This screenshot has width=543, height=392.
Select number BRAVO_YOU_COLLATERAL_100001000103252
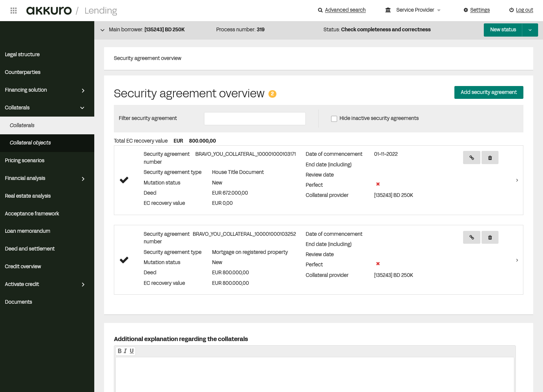pyautogui.click(x=244, y=234)
